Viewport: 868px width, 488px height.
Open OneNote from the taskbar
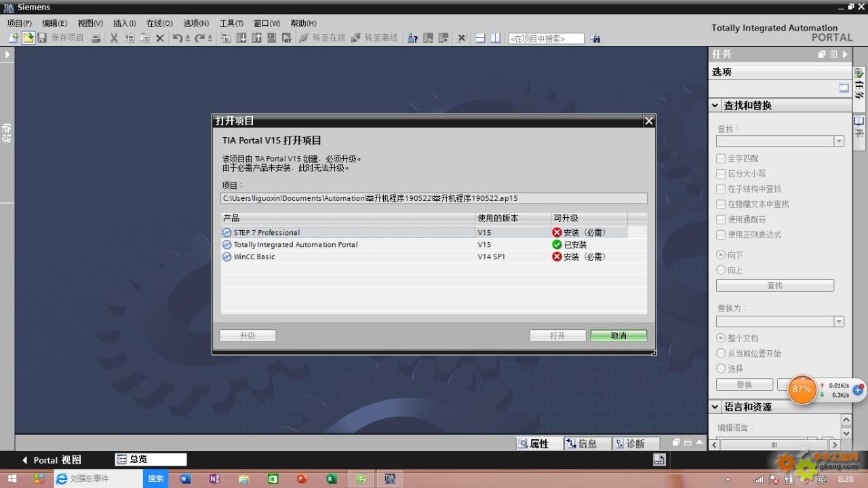[214, 478]
